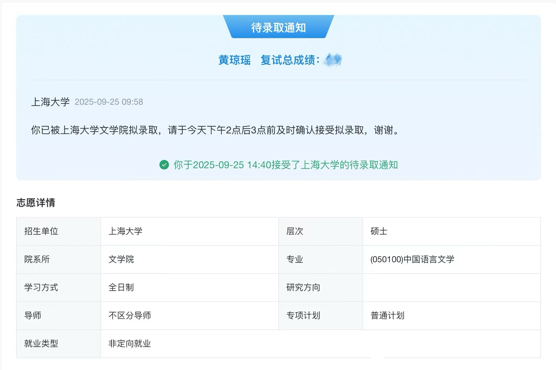Click the (050100)中国语言文学 value
Screen dimensions: 556x370
tap(412, 259)
